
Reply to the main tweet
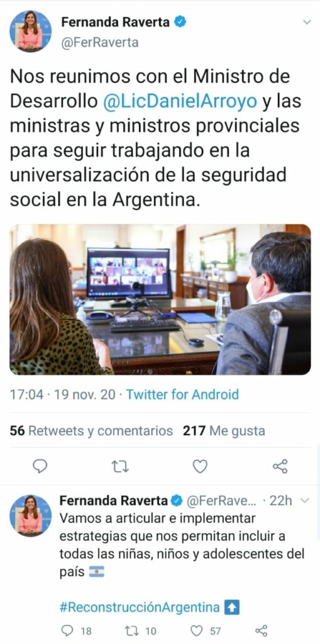(40, 466)
